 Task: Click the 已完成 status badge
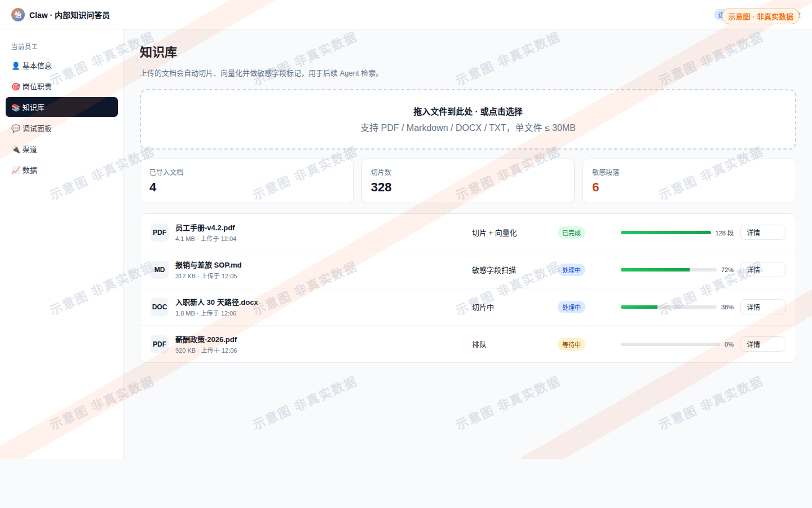[x=571, y=233]
